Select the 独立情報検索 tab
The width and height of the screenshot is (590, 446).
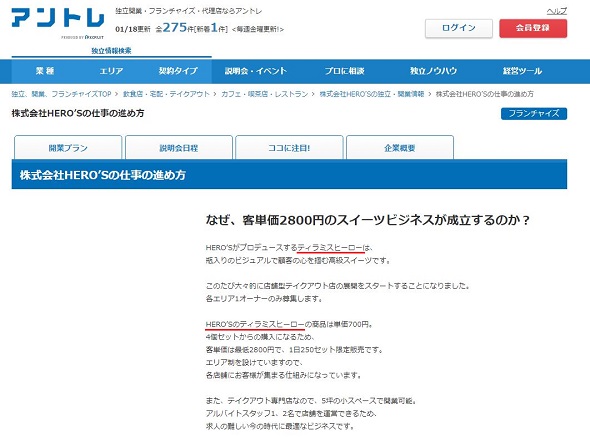click(111, 51)
